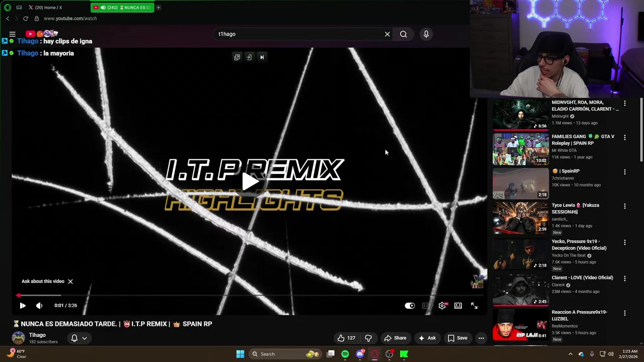The width and height of the screenshot is (644, 362).
Task: Open Discord from the taskbar
Action: 360,354
